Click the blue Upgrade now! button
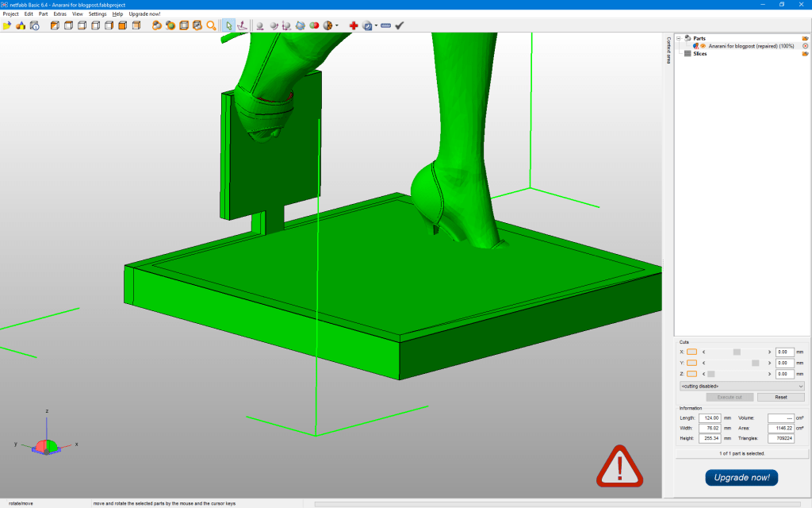This screenshot has height=508, width=812. point(741,477)
